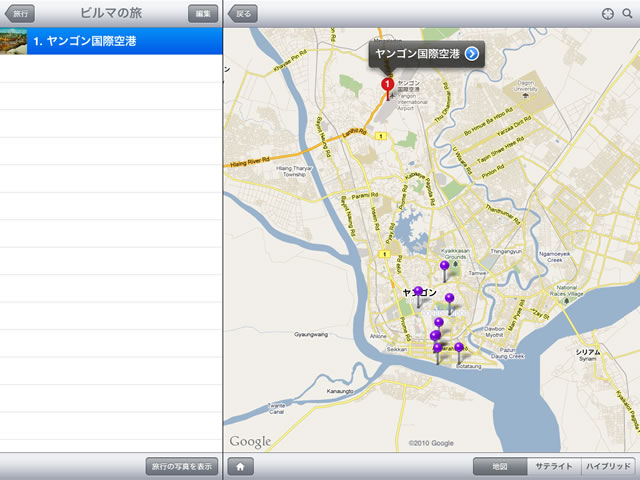Tap the ヤンゴン国際空港 callout title
The image size is (640, 480).
pyautogui.click(x=417, y=53)
